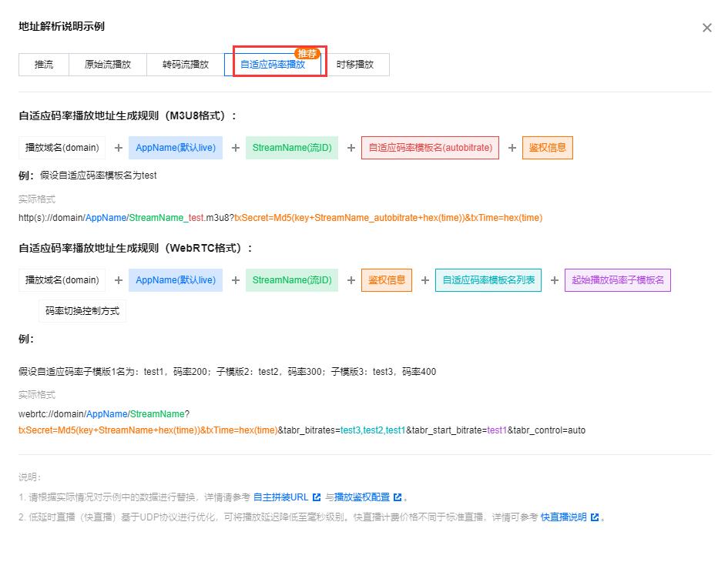Click 鉴权信息 box in WebRTC rule

(x=387, y=279)
